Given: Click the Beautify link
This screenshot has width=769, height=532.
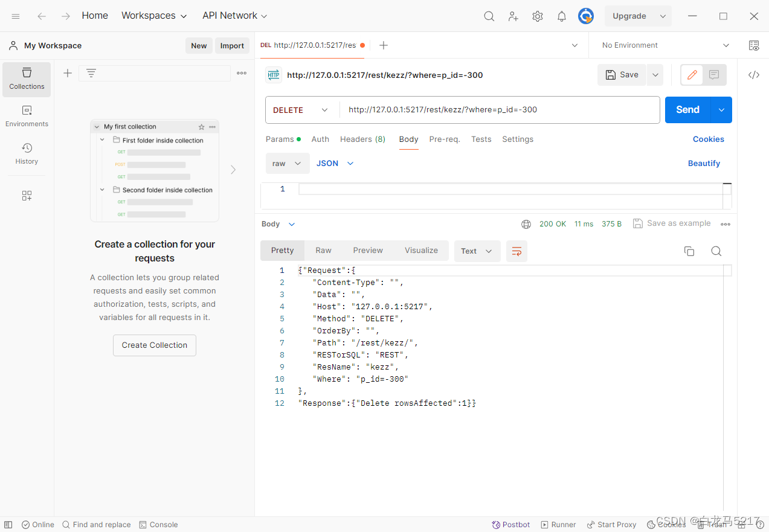Looking at the screenshot, I should point(704,164).
